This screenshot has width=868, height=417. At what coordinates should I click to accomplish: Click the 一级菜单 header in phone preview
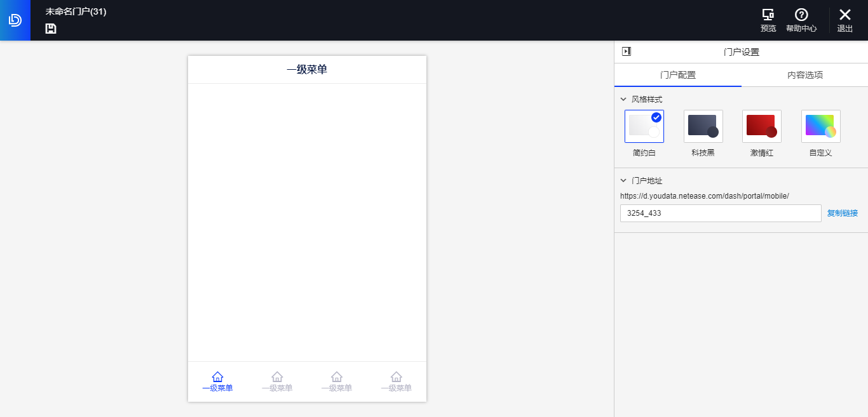click(307, 70)
